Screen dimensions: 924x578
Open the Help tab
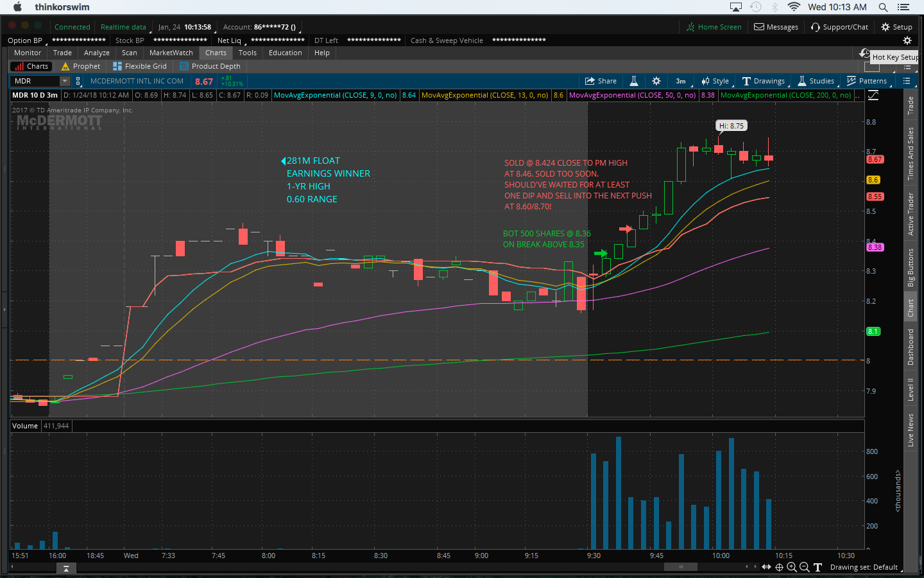pyautogui.click(x=322, y=53)
